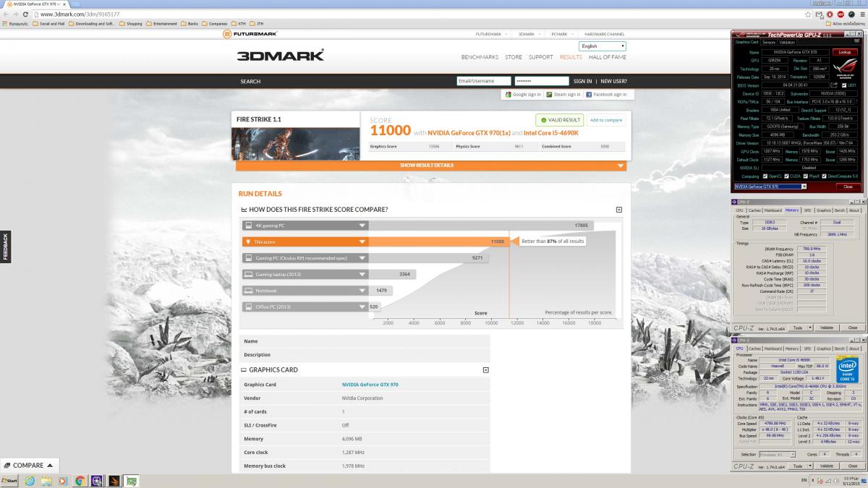Click the Lookup button in GPU-Z
Image resolution: width=868 pixels, height=488 pixels.
coord(844,52)
